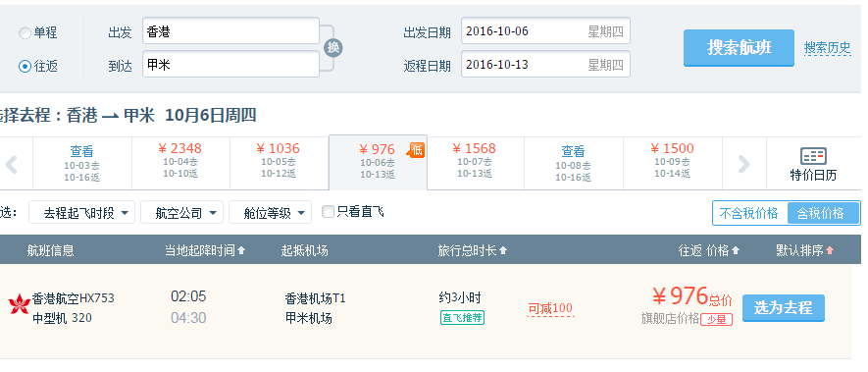Image resolution: width=868 pixels, height=372 pixels.
Task: Select the ¥1500 10-09 date tab
Action: [x=673, y=164]
